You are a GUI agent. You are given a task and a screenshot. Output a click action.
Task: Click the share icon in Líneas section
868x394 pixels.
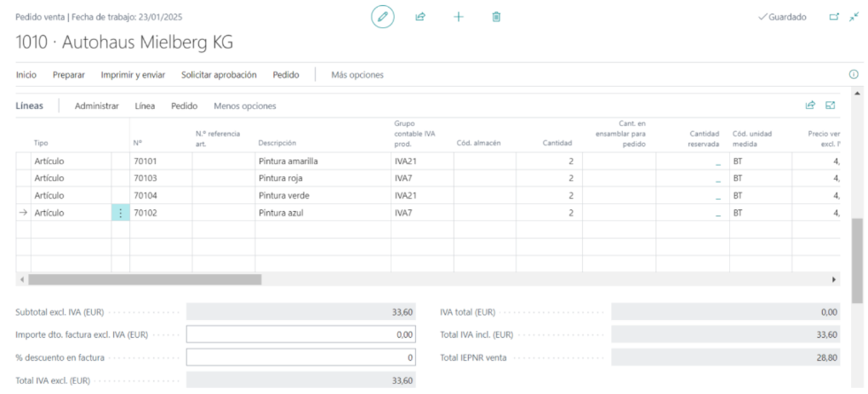[x=810, y=106]
